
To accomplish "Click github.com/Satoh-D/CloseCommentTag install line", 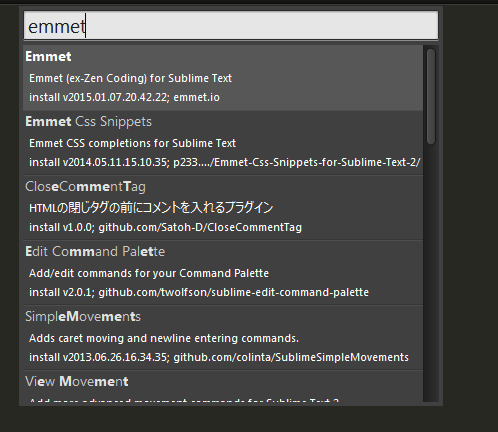I will [165, 227].
